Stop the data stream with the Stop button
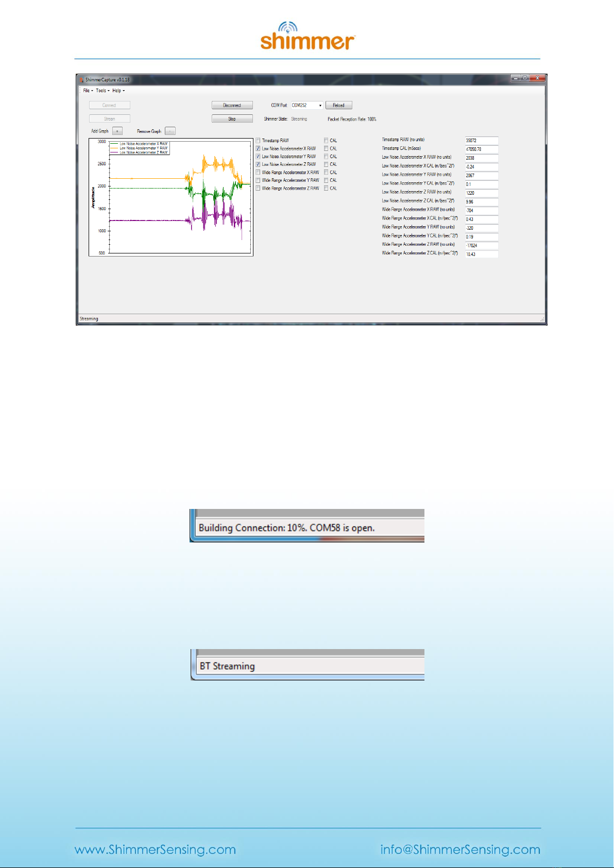The width and height of the screenshot is (614, 868). (x=232, y=119)
